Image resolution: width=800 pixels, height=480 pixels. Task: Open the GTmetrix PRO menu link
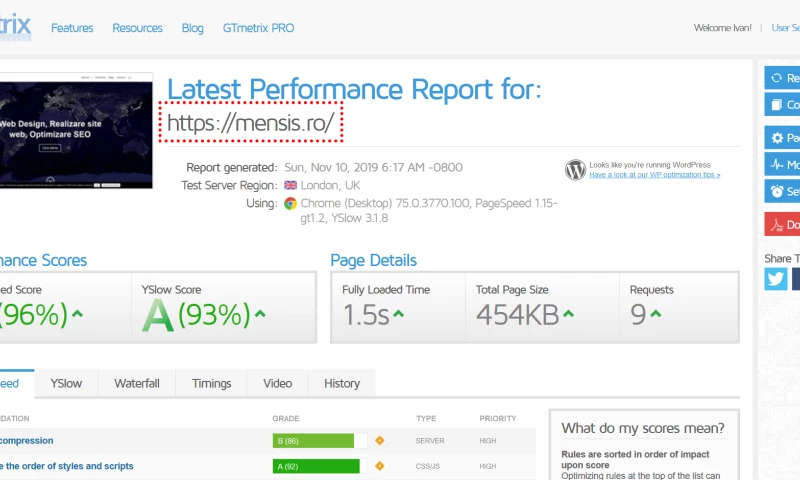coord(258,28)
